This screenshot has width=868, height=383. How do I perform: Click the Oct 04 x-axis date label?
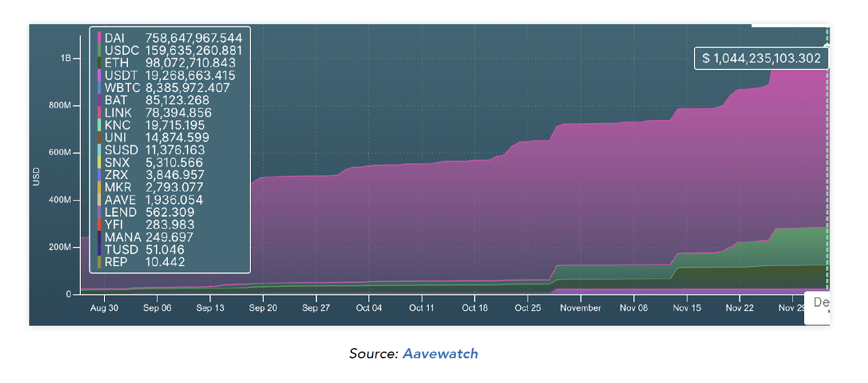(x=369, y=308)
